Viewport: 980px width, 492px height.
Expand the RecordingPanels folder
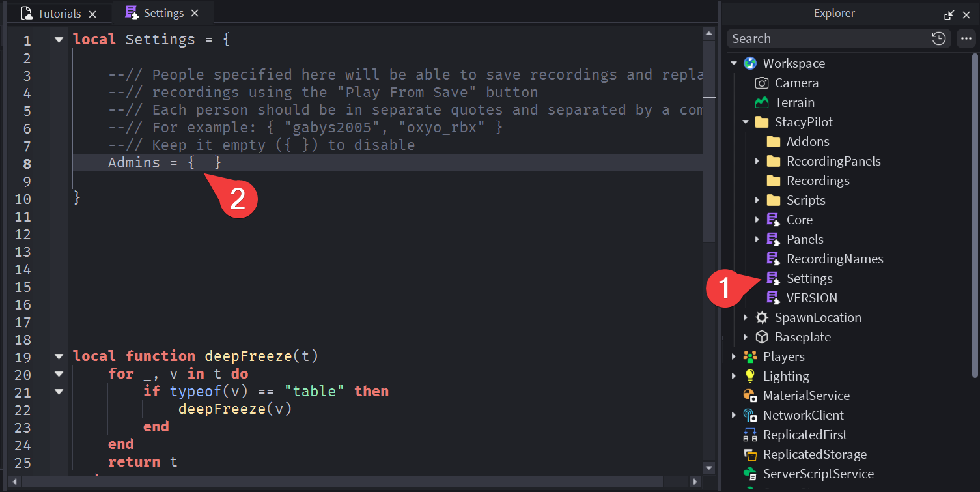(757, 161)
